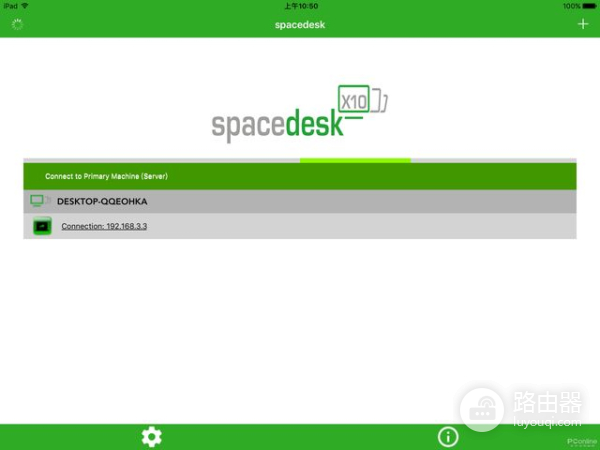Tap the green connection screen icon
Image resolution: width=600 pixels, height=450 pixels.
click(x=42, y=226)
